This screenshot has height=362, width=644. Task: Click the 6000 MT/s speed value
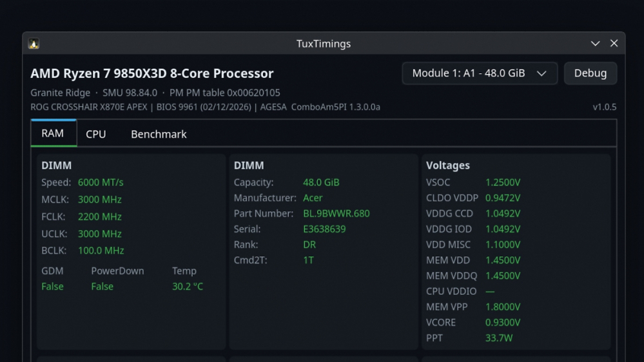click(101, 182)
